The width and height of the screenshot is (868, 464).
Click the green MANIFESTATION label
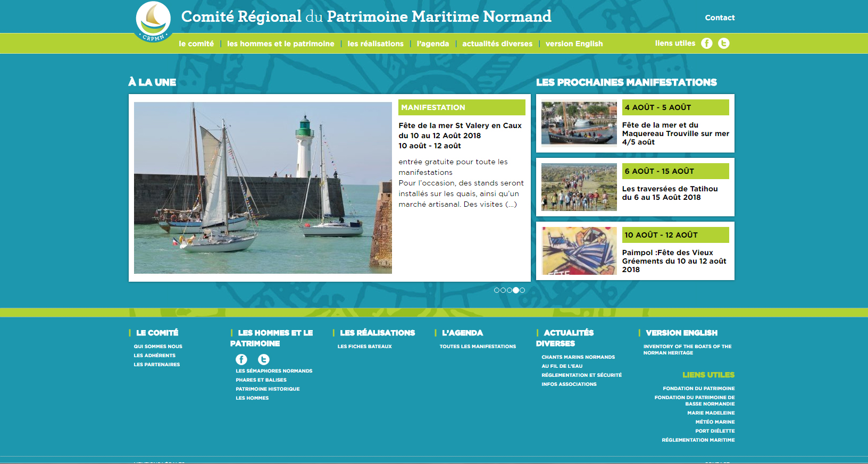[x=462, y=107]
